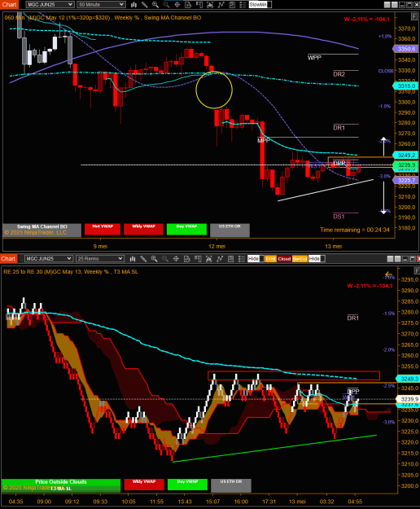Expand the 25 Renko interval dropdown
The height and width of the screenshot is (509, 420).
(100, 259)
